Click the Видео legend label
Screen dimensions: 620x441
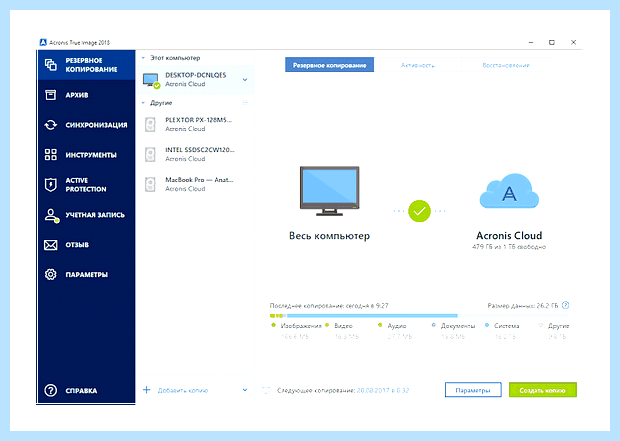(x=343, y=326)
